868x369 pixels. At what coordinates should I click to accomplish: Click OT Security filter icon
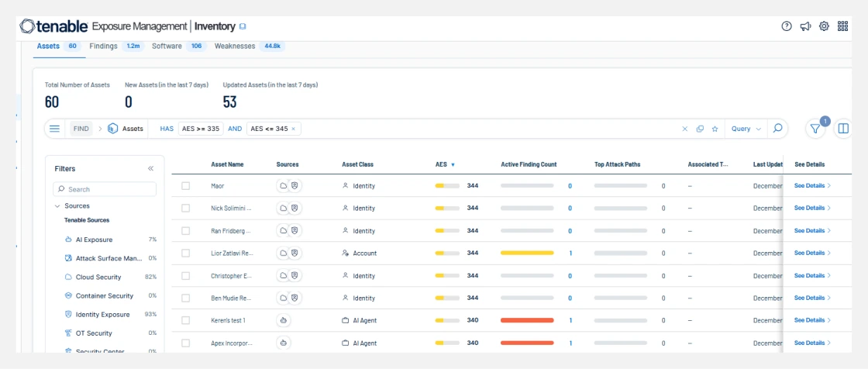point(68,333)
